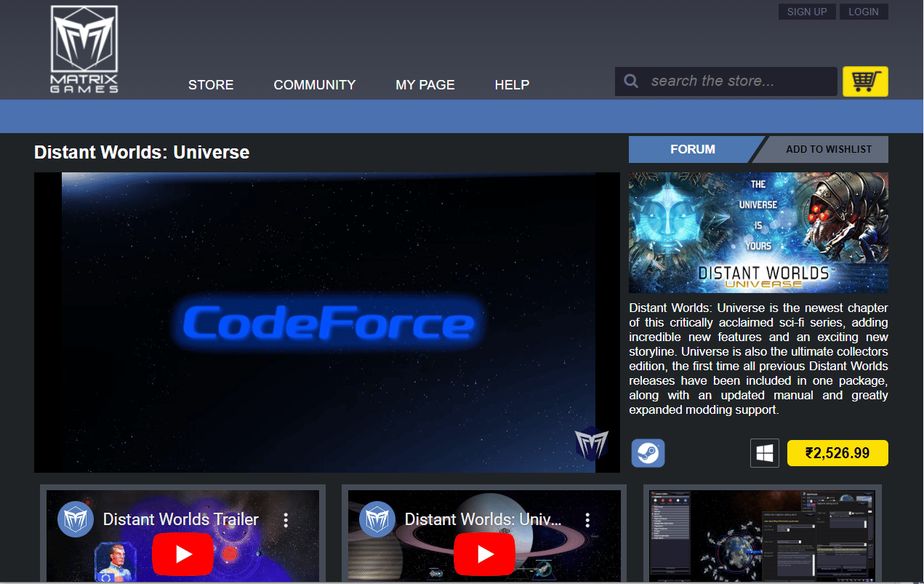Click channel avatar on Distant Worlds Trailer
Image resolution: width=924 pixels, height=584 pixels.
coord(76,520)
